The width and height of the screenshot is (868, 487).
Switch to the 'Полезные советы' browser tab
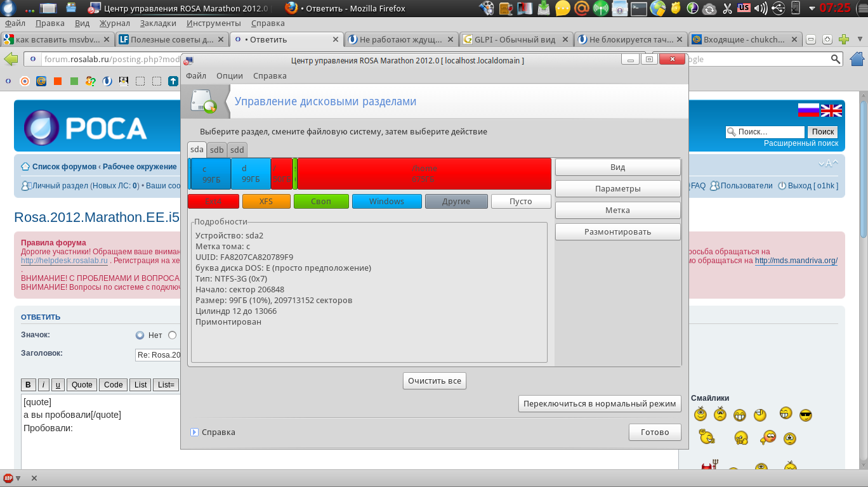point(172,39)
